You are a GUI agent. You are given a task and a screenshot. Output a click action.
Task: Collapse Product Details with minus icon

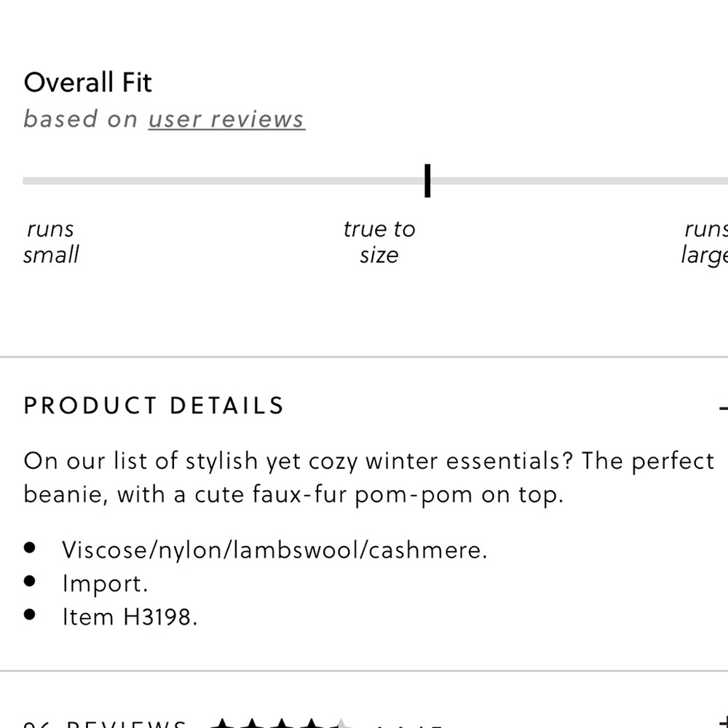click(x=724, y=408)
